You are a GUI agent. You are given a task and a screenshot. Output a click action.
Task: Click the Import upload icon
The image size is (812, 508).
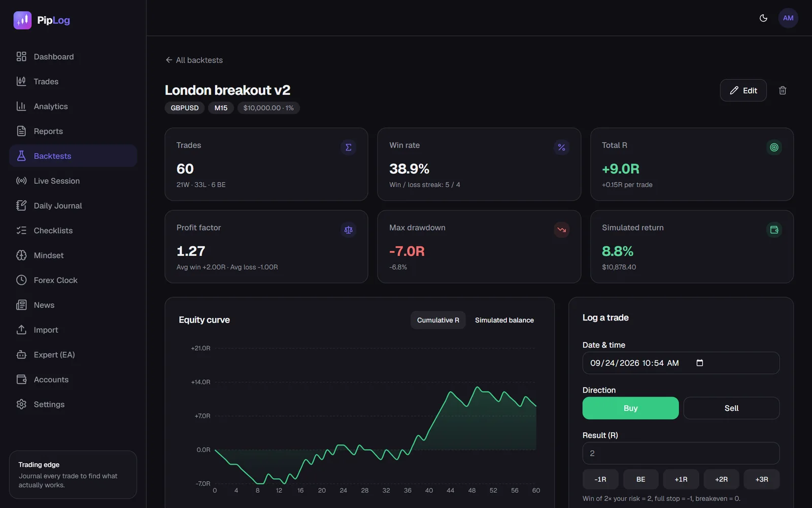coord(21,330)
